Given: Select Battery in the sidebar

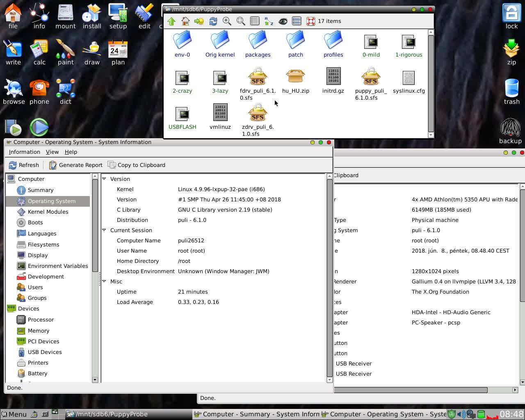Looking at the screenshot, I should (37, 373).
